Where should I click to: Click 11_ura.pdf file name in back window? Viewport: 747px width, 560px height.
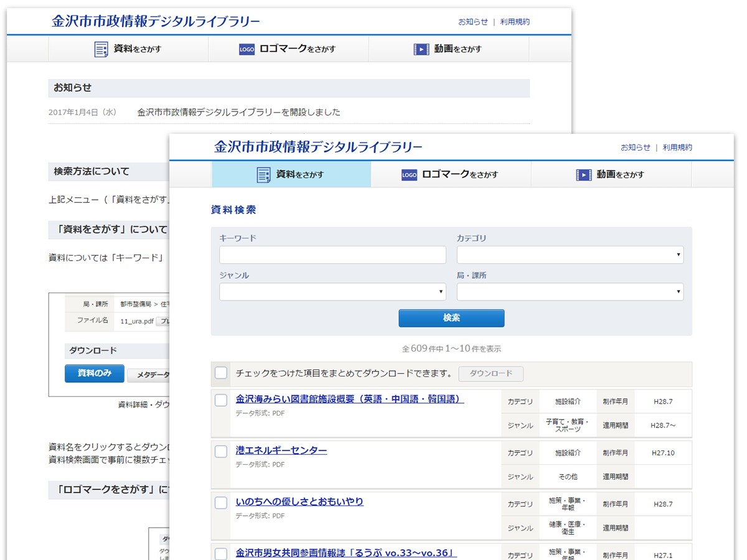click(x=137, y=320)
